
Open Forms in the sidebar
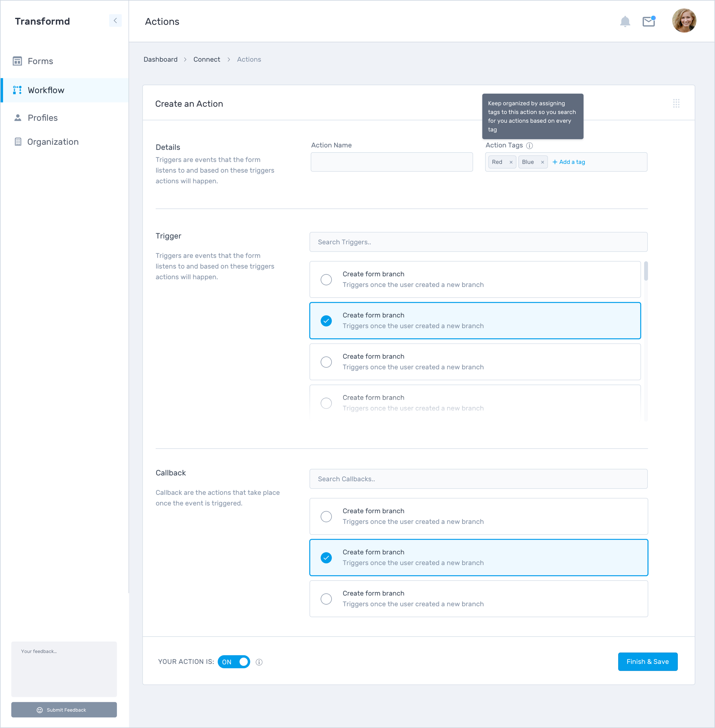point(40,61)
